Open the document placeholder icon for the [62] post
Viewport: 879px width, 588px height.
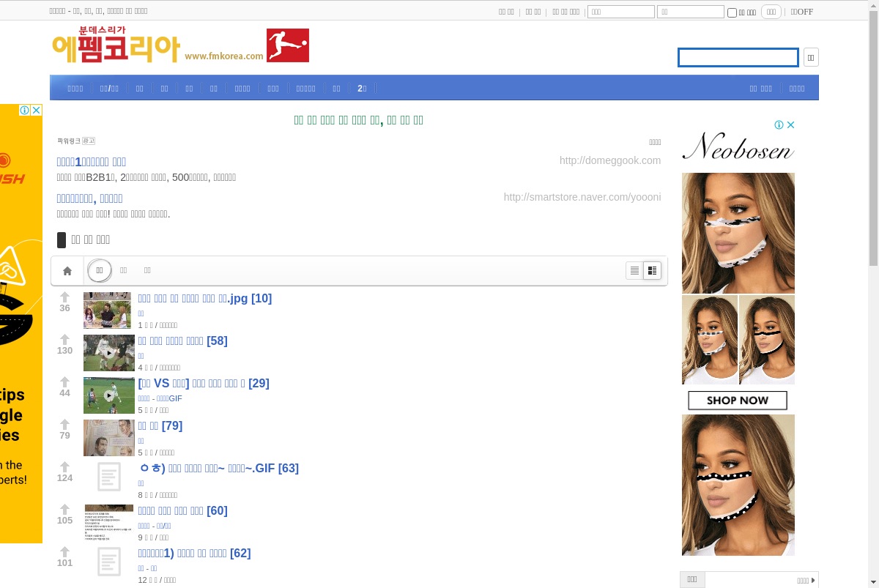point(108,562)
